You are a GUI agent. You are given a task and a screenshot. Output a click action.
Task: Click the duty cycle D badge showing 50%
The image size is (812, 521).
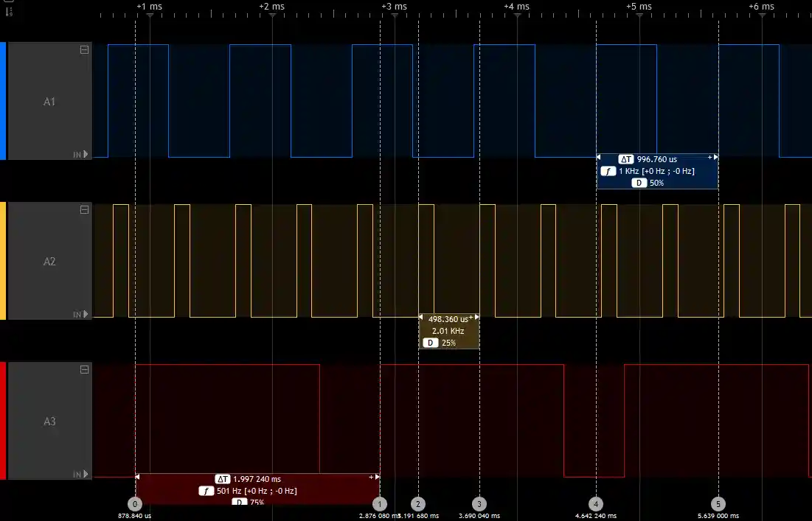(x=640, y=183)
